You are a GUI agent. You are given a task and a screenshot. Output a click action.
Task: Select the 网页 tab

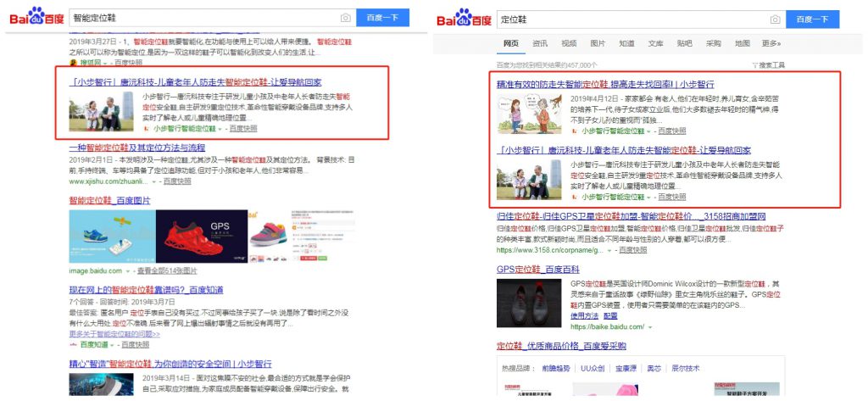[x=511, y=44]
